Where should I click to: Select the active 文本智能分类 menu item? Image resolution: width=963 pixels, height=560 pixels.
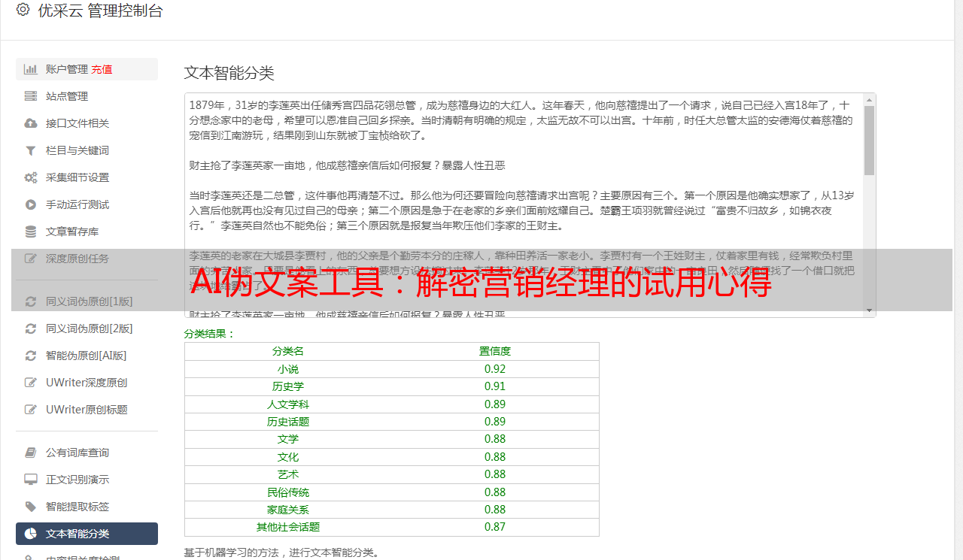coord(87,534)
